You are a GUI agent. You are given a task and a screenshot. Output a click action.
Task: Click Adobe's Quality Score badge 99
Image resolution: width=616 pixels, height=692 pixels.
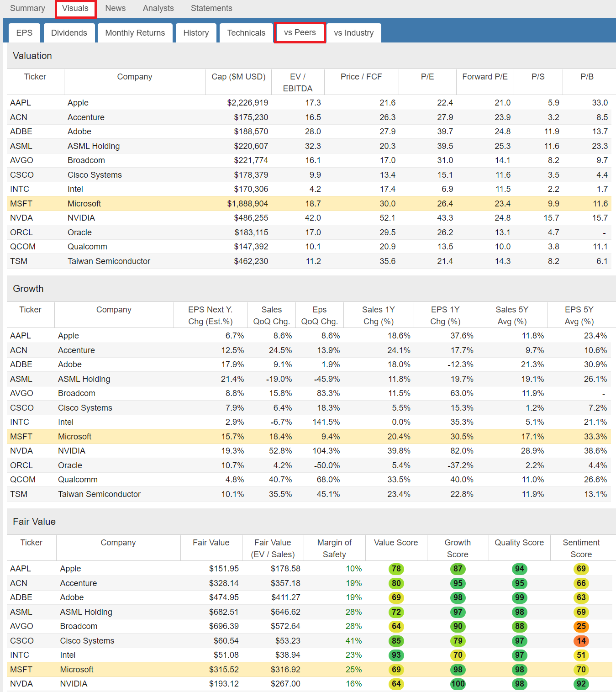(520, 597)
